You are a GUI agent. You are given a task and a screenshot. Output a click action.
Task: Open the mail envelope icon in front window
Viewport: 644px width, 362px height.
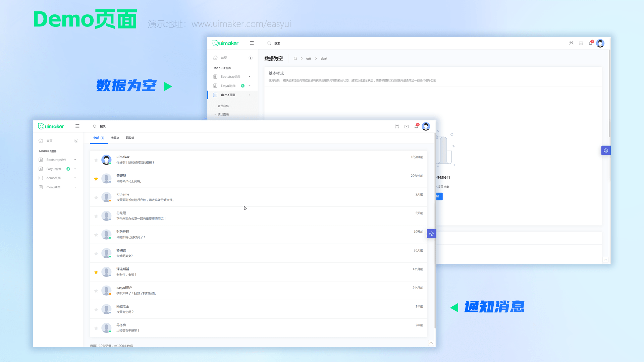click(x=407, y=126)
